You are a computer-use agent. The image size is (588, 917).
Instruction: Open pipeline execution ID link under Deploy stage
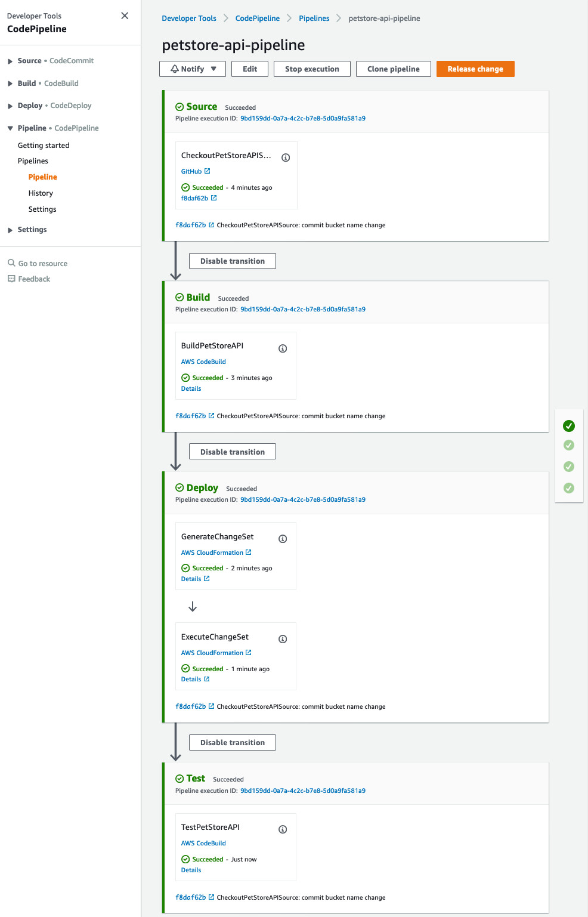(x=302, y=499)
